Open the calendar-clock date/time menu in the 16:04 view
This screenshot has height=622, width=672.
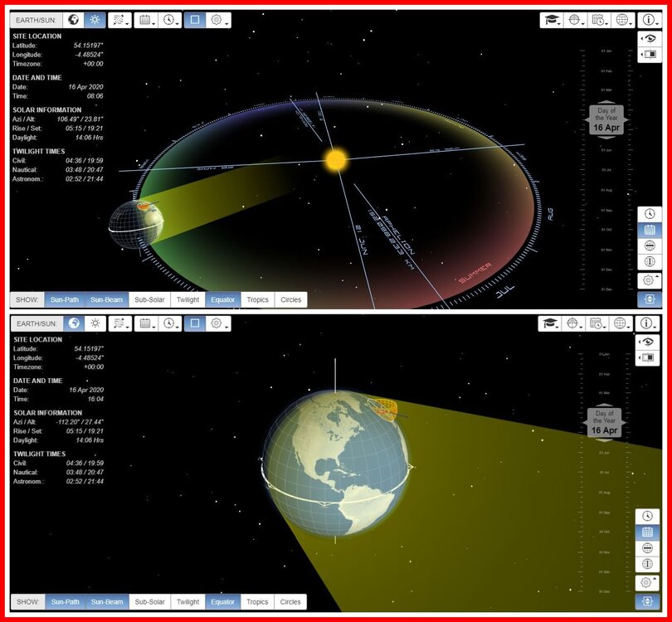(x=597, y=323)
